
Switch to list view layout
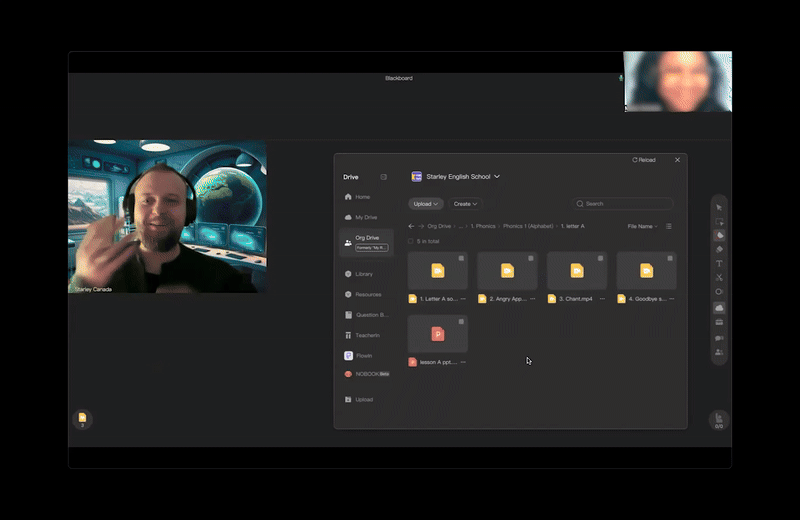[x=668, y=226]
